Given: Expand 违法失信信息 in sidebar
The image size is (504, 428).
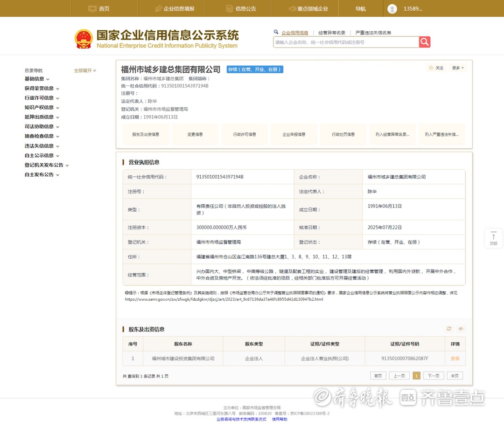Looking at the screenshot, I should (x=42, y=146).
